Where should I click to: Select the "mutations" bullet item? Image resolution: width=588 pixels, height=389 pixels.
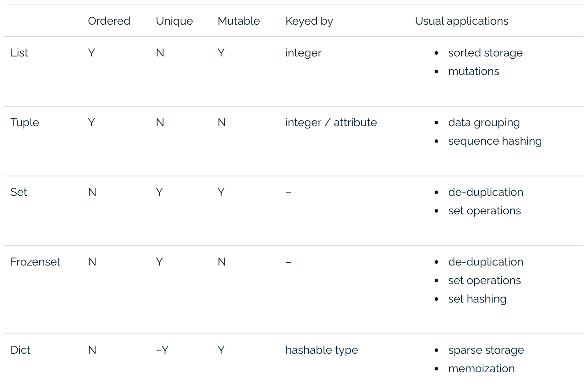point(473,71)
